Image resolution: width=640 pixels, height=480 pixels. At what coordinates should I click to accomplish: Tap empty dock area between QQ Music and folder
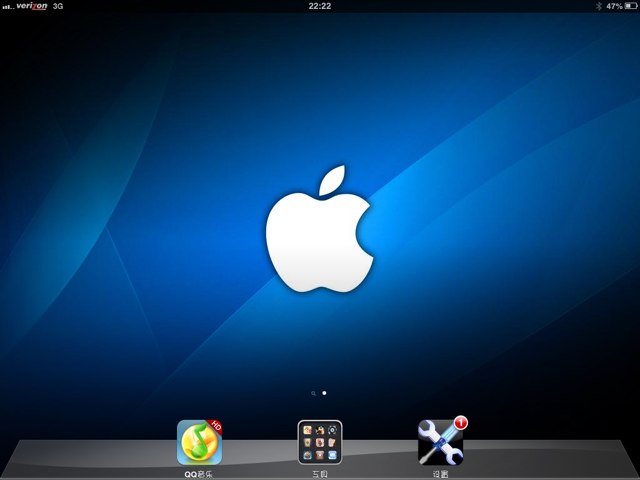(260, 450)
